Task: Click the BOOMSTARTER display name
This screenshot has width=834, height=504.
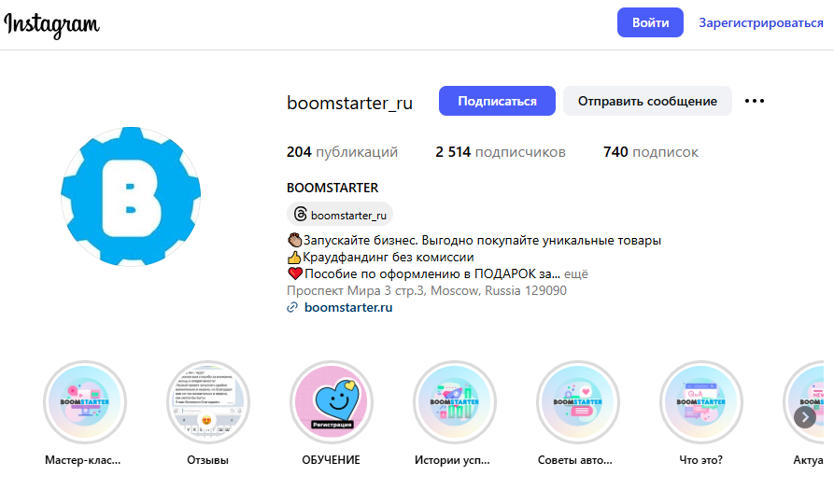Action: 332,188
